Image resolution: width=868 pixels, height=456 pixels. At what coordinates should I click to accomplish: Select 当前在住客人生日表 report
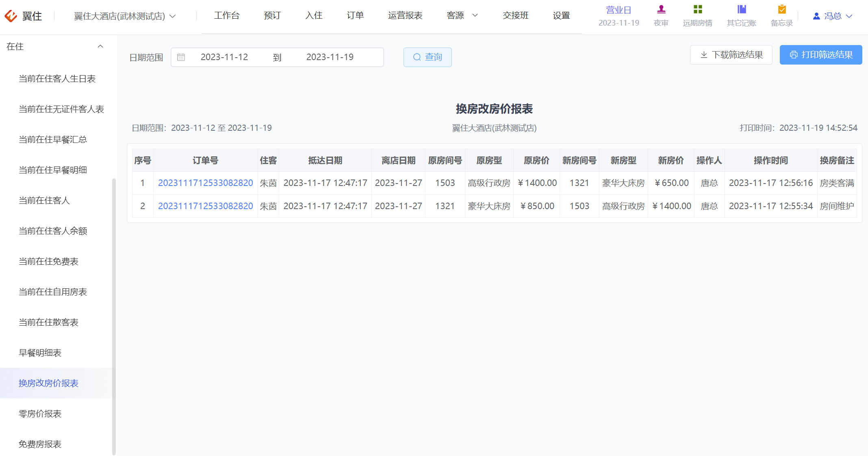57,79
